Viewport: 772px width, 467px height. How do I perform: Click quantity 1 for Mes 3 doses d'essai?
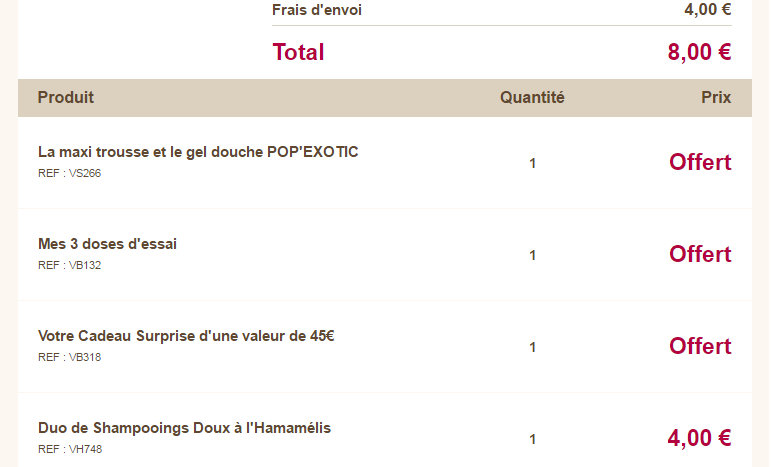click(532, 255)
